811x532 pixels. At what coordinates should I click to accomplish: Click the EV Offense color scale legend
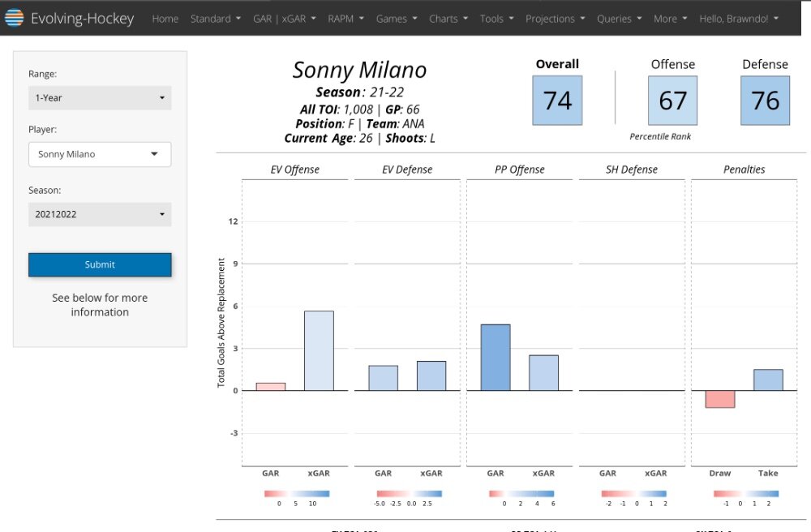point(297,494)
